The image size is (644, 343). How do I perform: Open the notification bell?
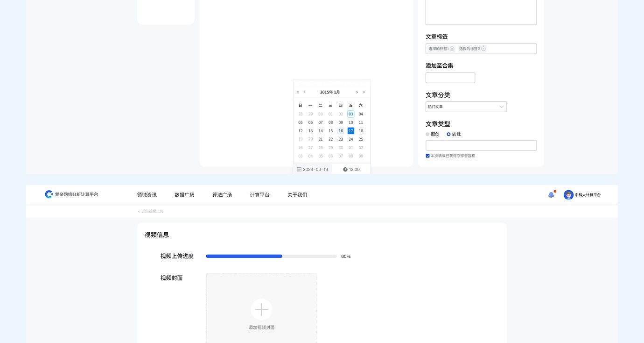[x=552, y=195]
